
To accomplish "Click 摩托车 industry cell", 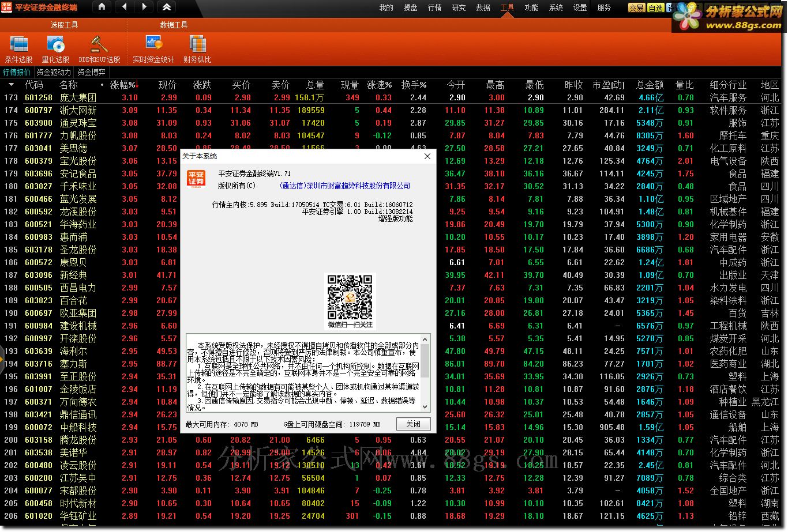I will 733,135.
